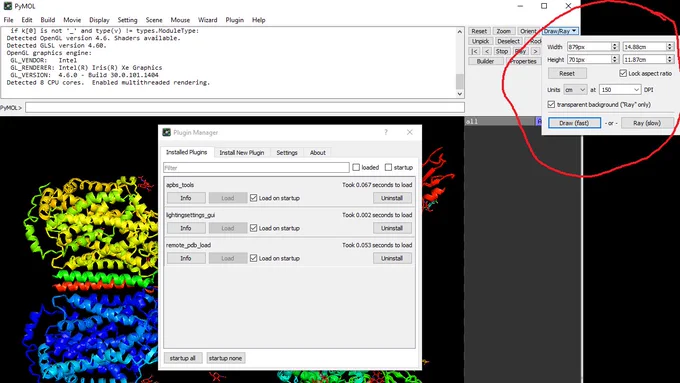Toggle transparent background checkbox
The height and width of the screenshot is (383, 680).
click(551, 105)
